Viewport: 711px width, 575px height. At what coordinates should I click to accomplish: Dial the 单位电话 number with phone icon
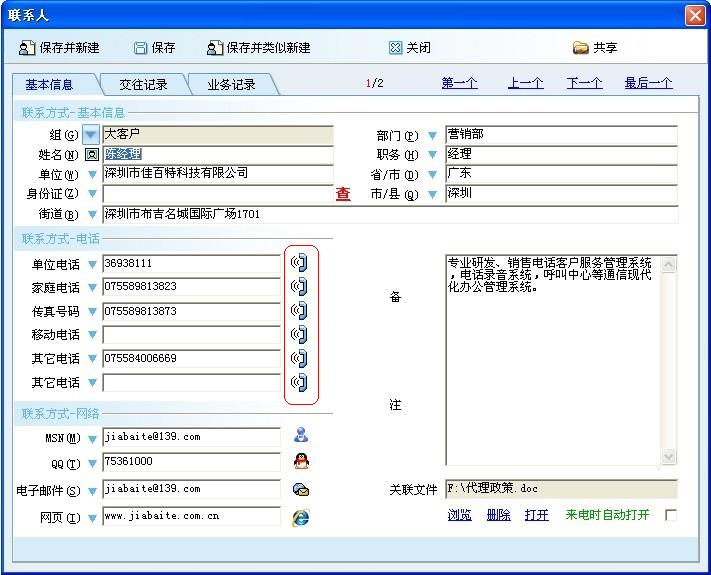tap(299, 263)
